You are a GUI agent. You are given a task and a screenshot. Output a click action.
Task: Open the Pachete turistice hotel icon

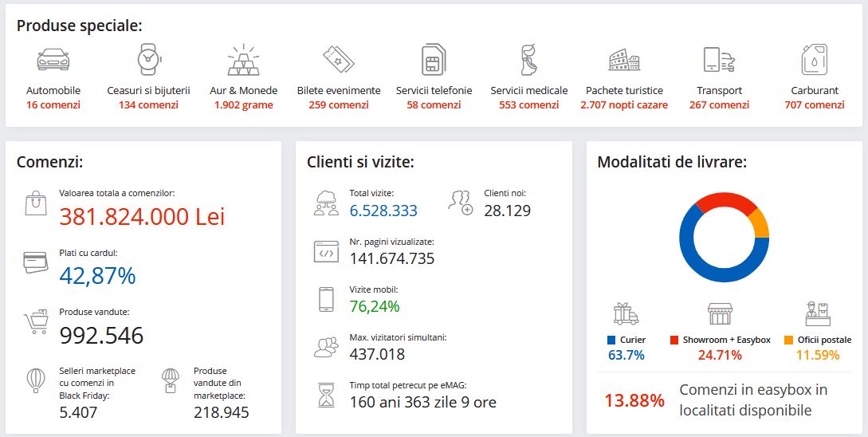(x=624, y=60)
